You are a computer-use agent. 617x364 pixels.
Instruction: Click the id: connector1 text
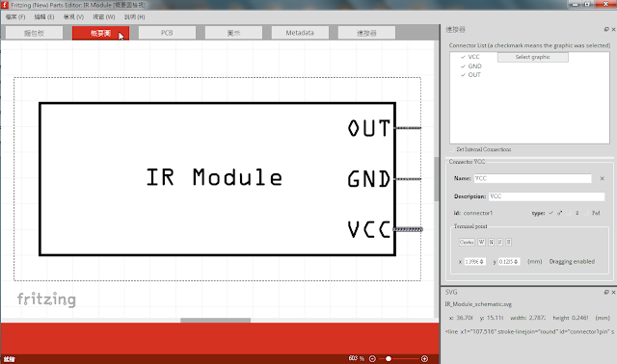pos(473,213)
